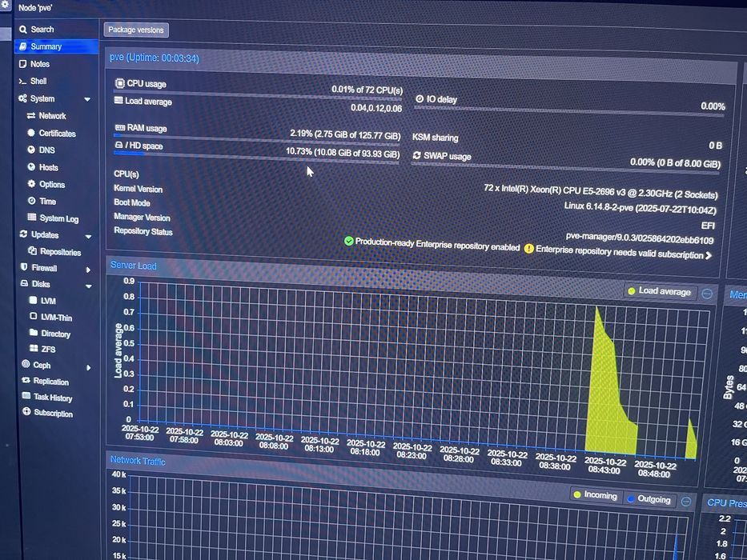Click the System Log list icon
Screen dimensions: 747x560
tap(31, 217)
